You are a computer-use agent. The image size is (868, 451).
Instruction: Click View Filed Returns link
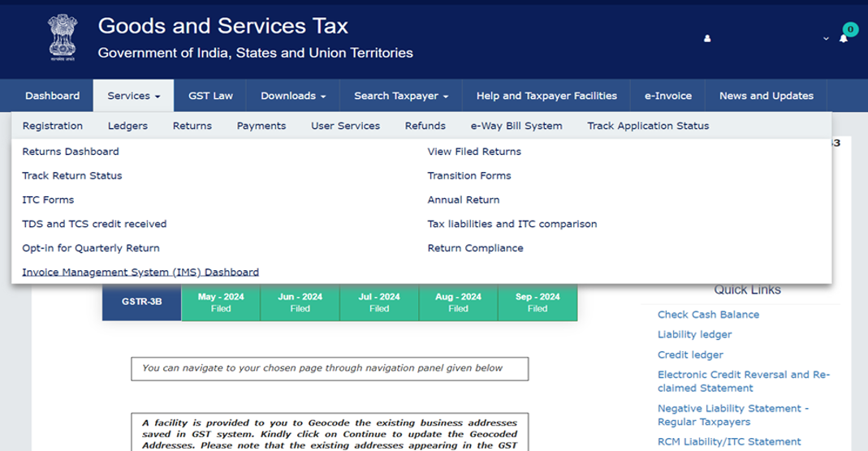(x=474, y=152)
